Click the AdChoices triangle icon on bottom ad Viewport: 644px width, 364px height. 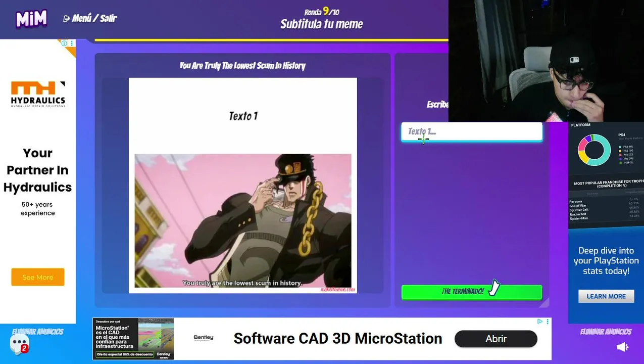coord(540,322)
